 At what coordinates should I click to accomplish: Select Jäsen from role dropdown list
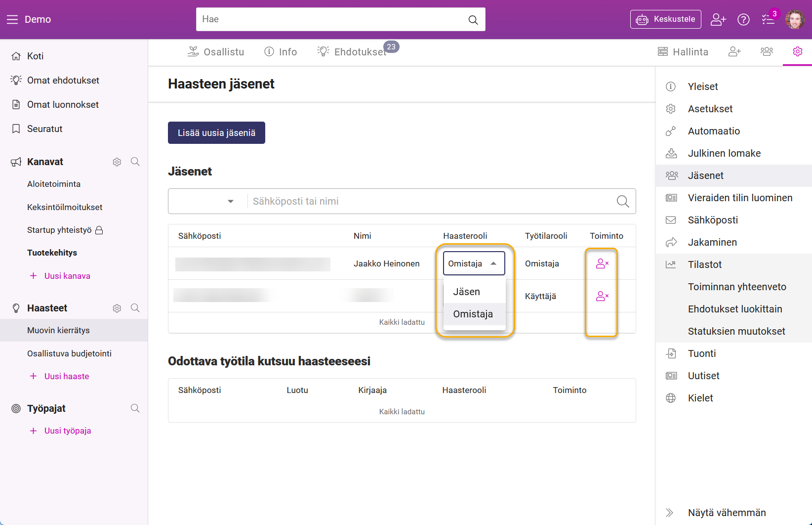467,292
